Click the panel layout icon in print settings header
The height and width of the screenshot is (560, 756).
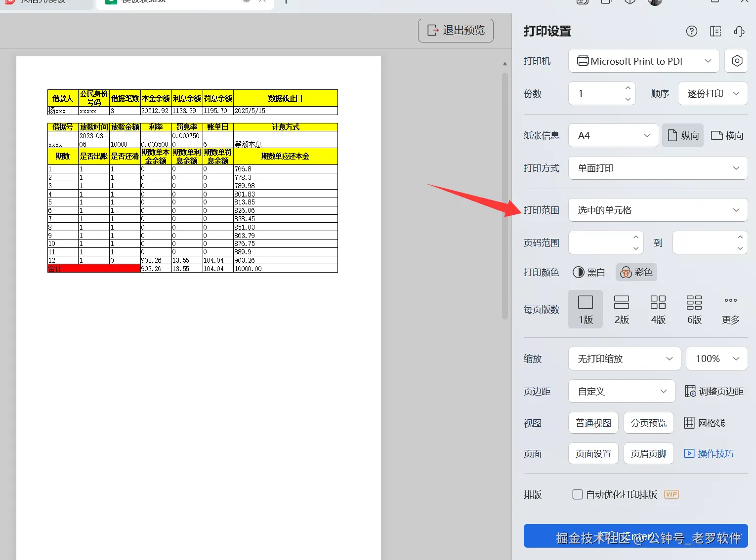[x=715, y=31]
